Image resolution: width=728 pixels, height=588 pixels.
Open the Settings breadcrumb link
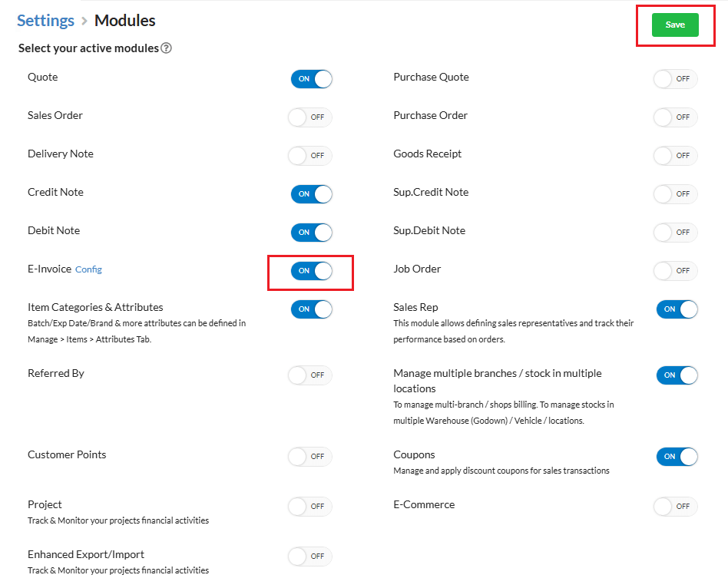45,21
